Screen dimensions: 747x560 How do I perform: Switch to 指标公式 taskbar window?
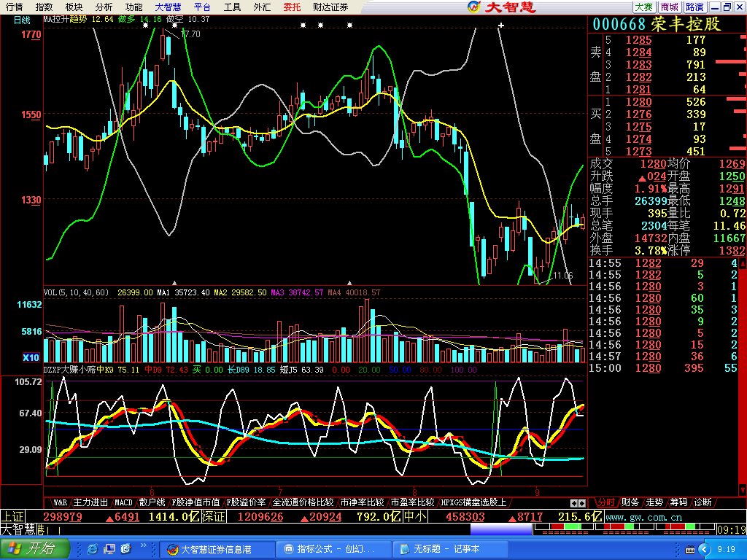point(334,550)
